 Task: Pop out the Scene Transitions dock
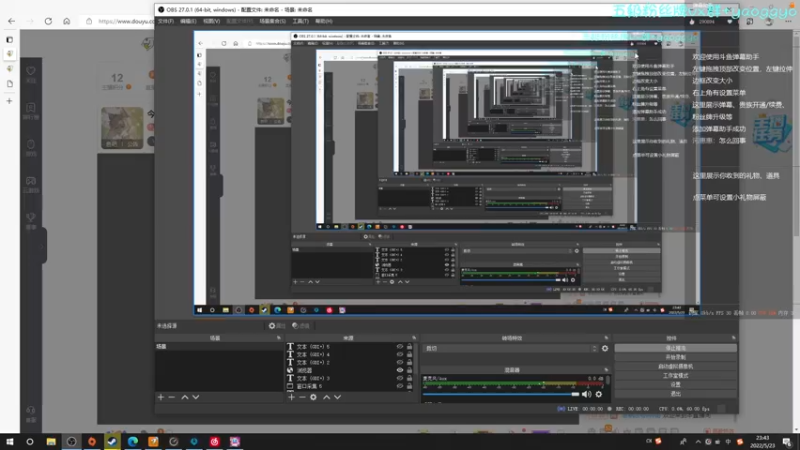point(606,338)
